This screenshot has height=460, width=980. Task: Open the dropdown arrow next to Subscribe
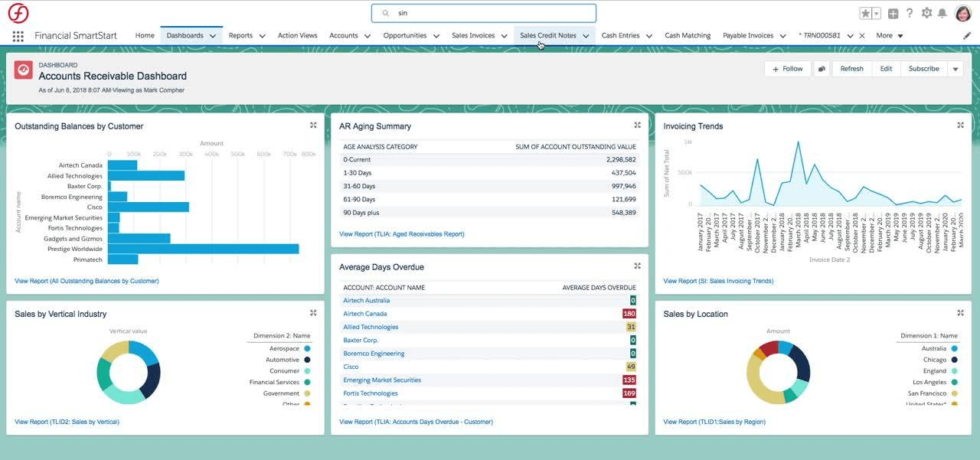[x=955, y=69]
